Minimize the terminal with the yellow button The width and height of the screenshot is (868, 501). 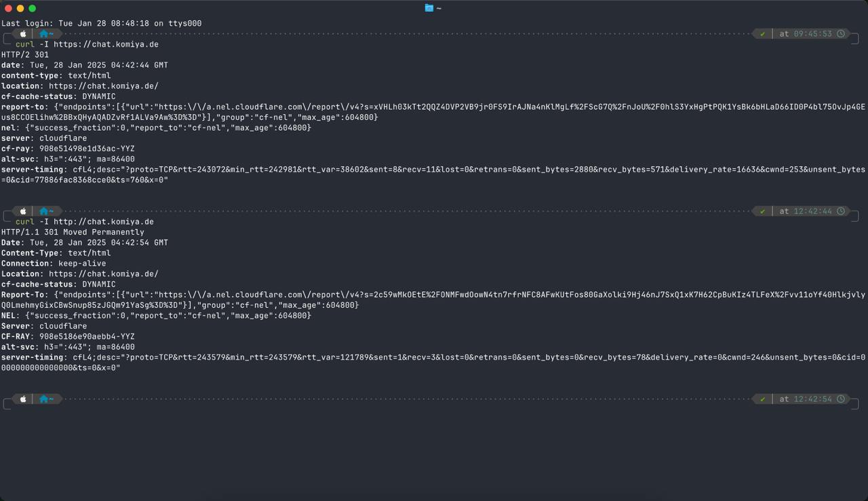pos(20,8)
